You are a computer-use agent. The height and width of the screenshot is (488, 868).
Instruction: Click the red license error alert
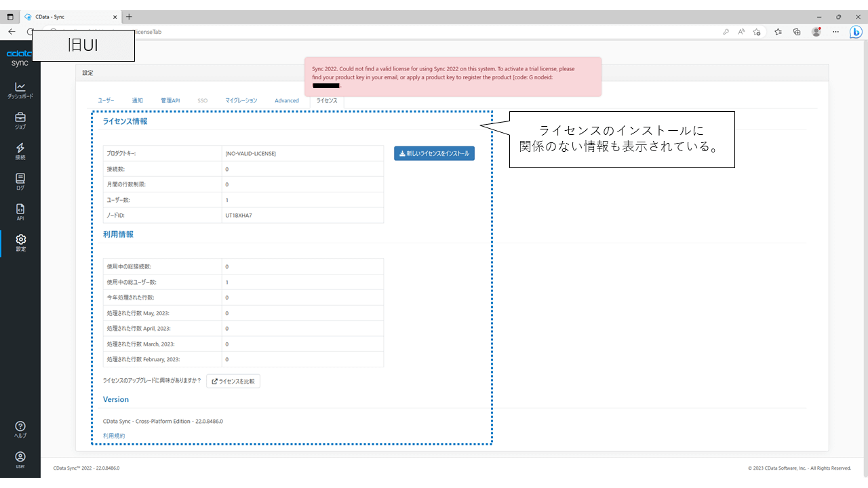pyautogui.click(x=453, y=77)
